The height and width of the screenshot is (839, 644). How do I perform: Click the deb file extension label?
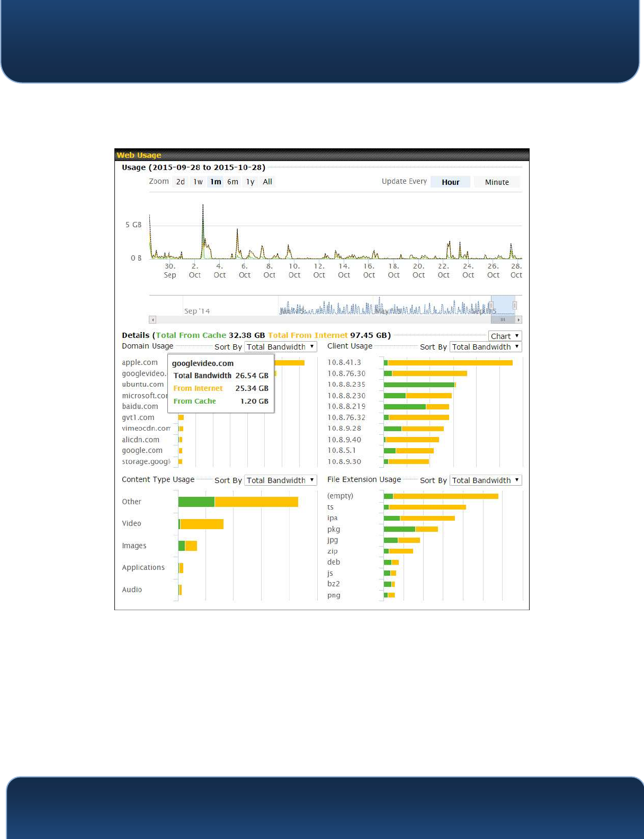(334, 562)
